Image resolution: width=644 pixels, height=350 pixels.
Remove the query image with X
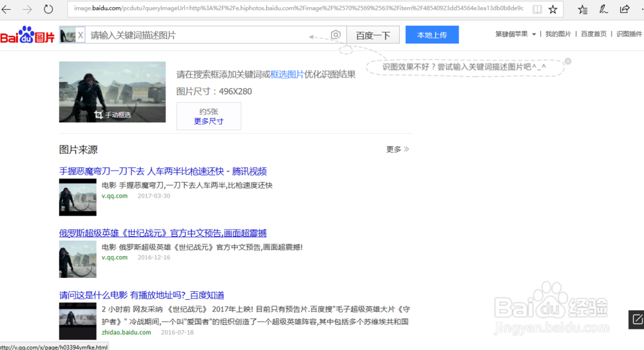pos(80,35)
